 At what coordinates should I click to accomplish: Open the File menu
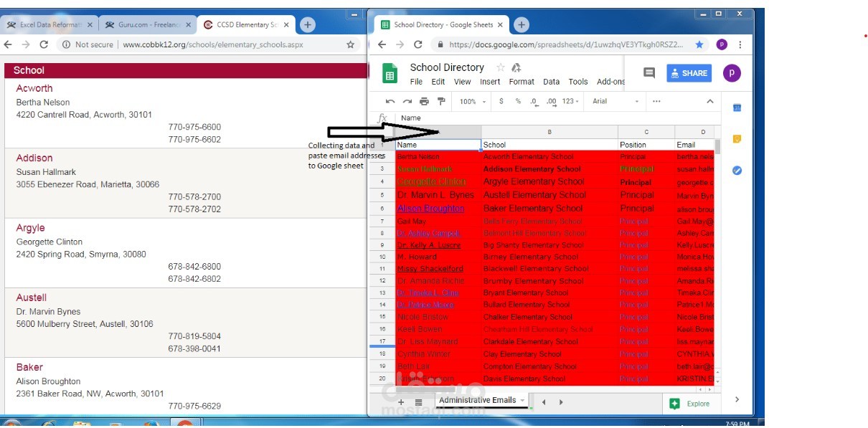416,82
